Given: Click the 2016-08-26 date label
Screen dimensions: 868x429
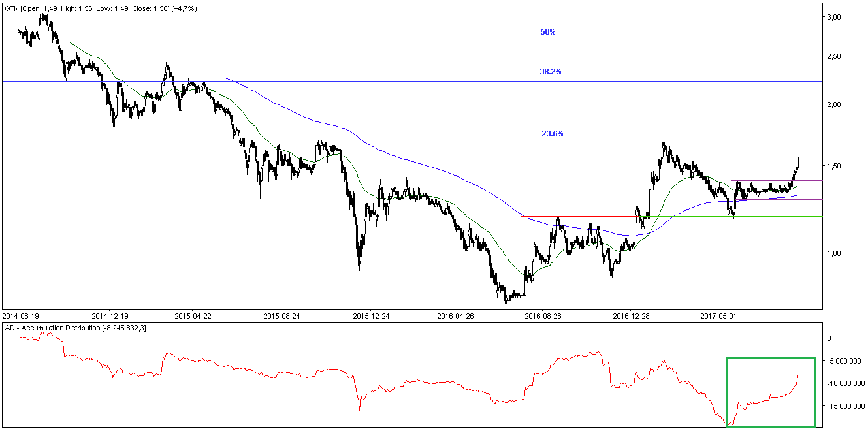Looking at the screenshot, I should tap(544, 315).
